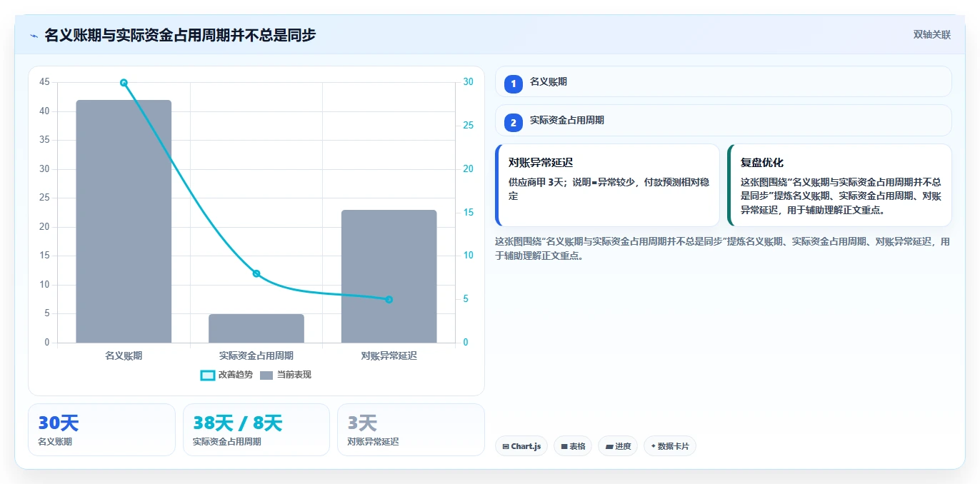The height and width of the screenshot is (484, 980).
Task: Click the lightning icon beside the title
Action: tap(34, 36)
